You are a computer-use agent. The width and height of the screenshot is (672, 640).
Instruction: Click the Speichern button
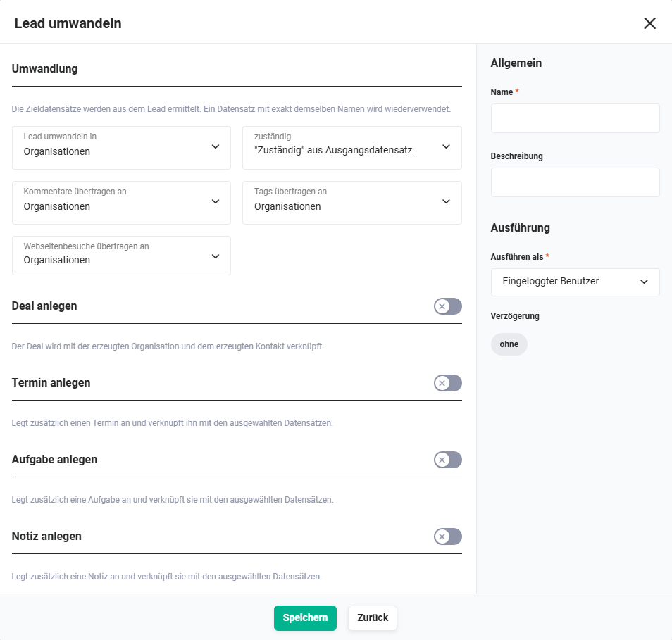[305, 617]
